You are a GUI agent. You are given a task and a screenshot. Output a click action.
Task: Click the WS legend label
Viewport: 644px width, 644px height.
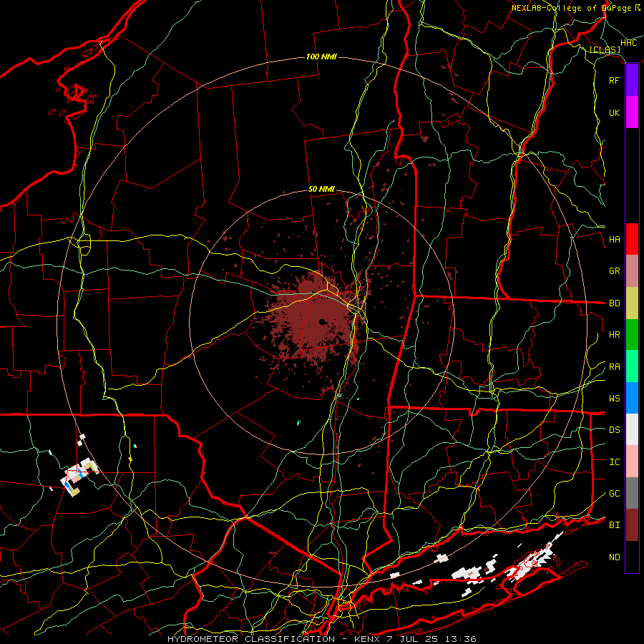coord(614,399)
